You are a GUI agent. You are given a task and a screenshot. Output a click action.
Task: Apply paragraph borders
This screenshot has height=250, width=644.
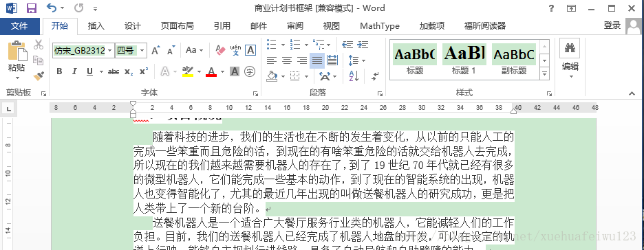click(x=294, y=76)
